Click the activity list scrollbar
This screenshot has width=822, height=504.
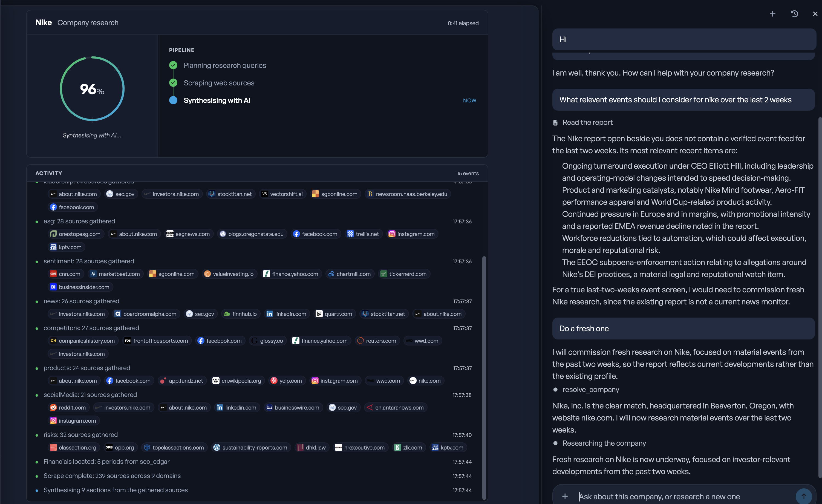point(484,378)
